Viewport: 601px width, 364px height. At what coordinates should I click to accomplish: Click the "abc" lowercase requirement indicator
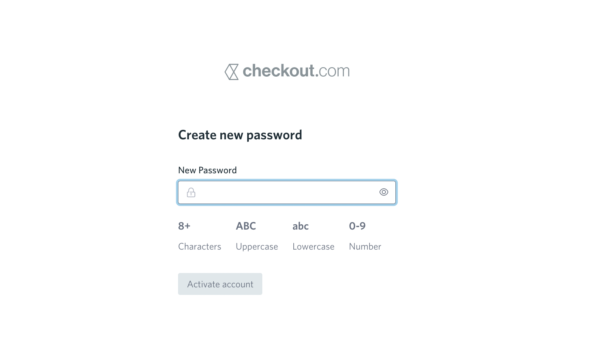pyautogui.click(x=300, y=226)
